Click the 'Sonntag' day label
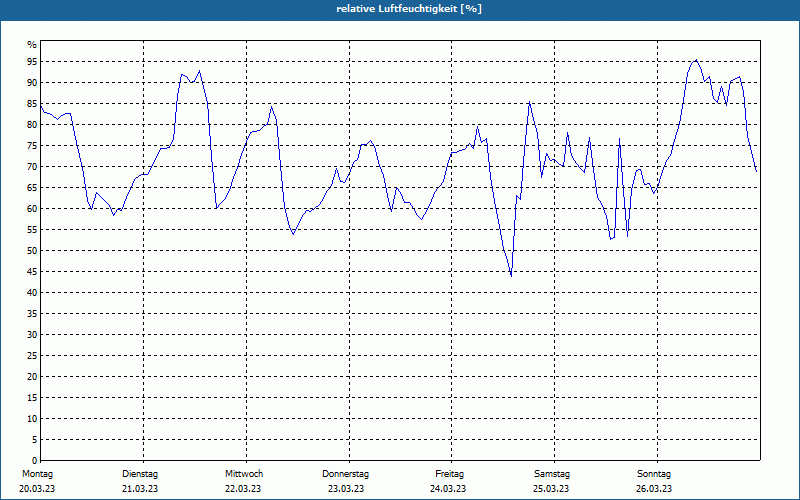 click(654, 474)
